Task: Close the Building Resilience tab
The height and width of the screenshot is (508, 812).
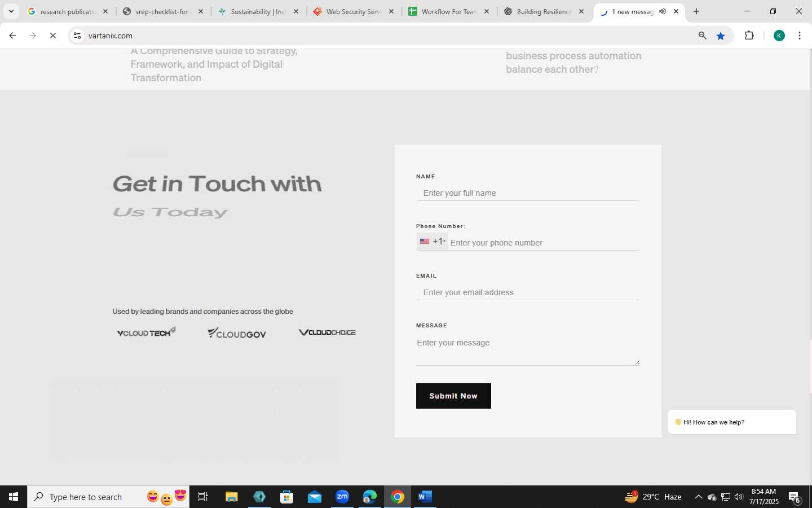Action: tap(581, 11)
